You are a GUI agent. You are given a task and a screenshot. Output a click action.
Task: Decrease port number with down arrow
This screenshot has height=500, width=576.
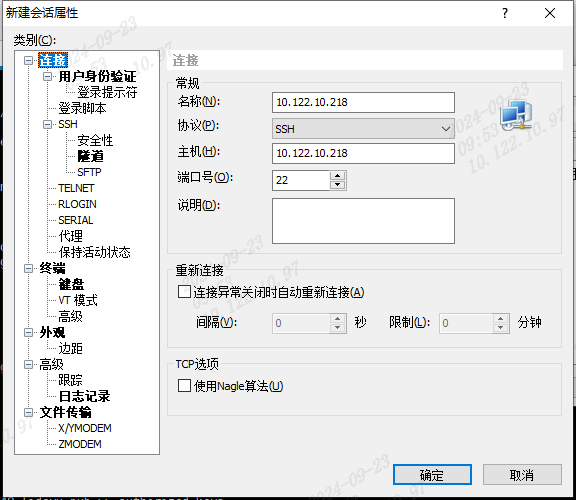point(338,185)
